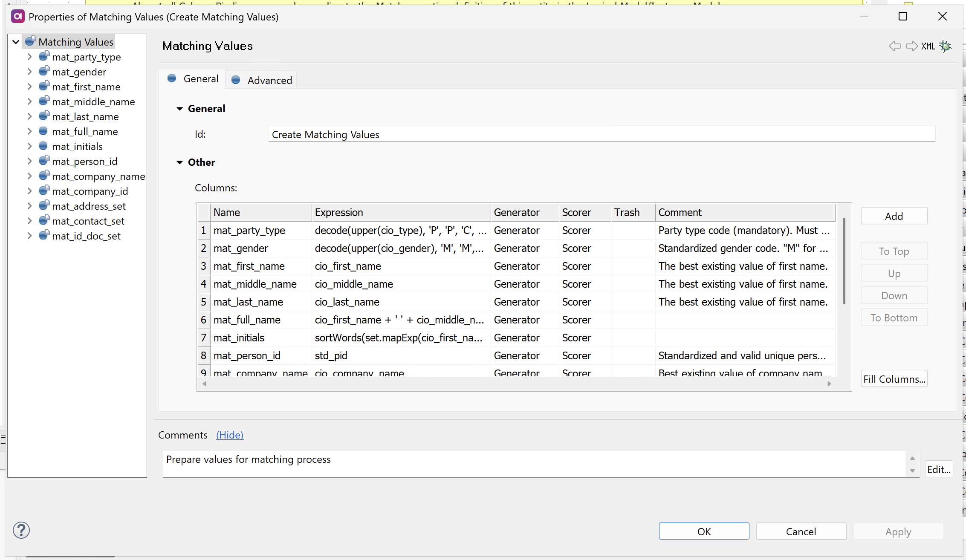Expand the mat_address_set tree node

coord(29,206)
